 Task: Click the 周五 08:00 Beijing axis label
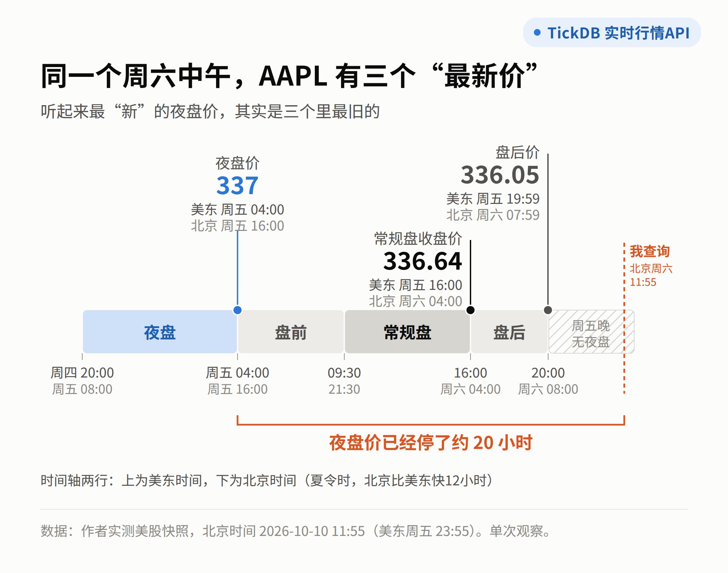tap(82, 389)
